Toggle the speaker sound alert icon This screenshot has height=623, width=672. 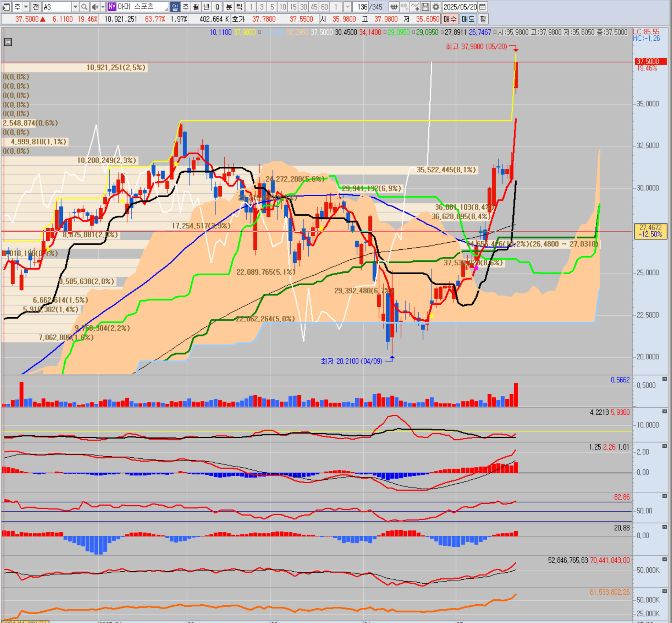pyautogui.click(x=95, y=7)
